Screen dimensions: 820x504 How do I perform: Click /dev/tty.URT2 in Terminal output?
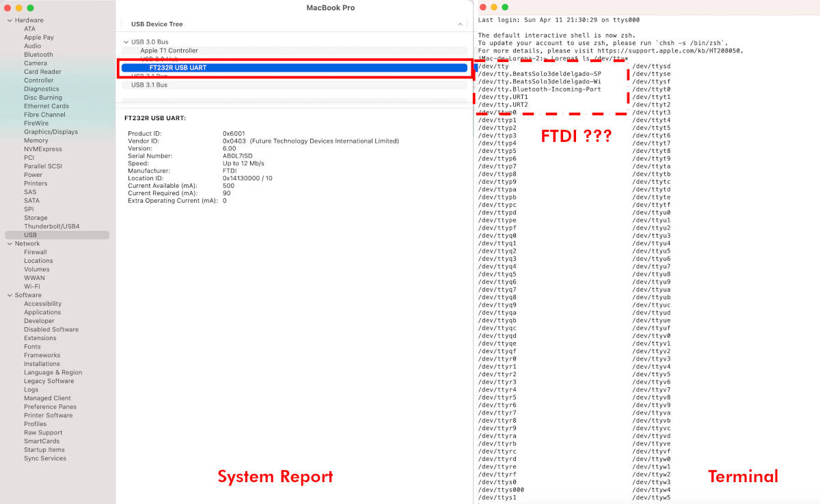(503, 104)
